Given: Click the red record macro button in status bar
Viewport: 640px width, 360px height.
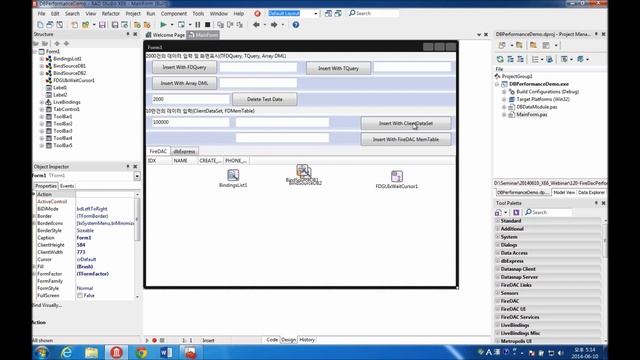Looking at the screenshot, I should pos(154,340).
